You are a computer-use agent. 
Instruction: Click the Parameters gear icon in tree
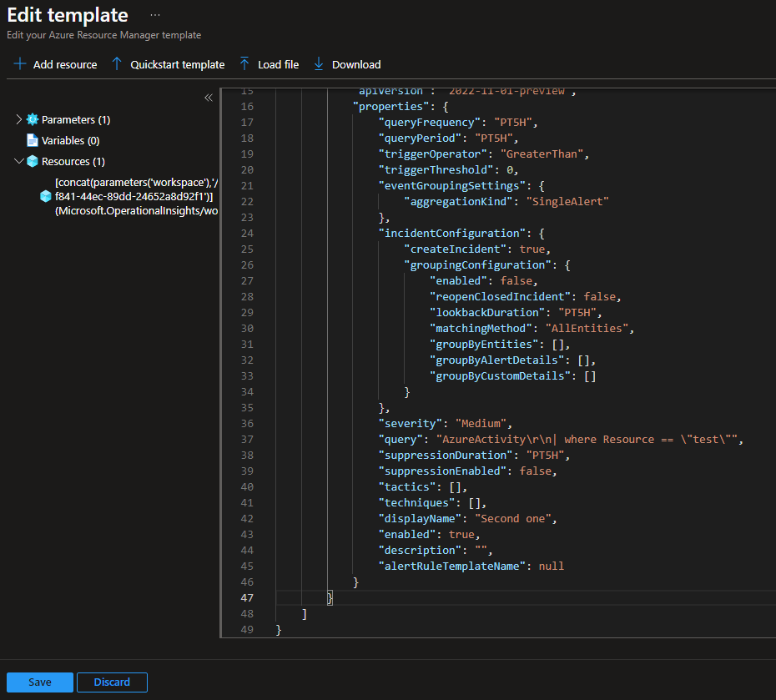pyautogui.click(x=33, y=120)
